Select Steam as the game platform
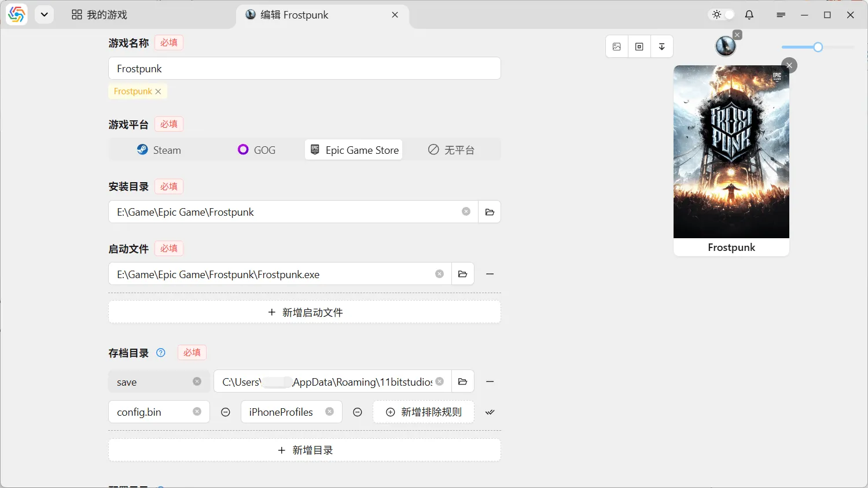The height and width of the screenshot is (488, 868). tap(159, 150)
